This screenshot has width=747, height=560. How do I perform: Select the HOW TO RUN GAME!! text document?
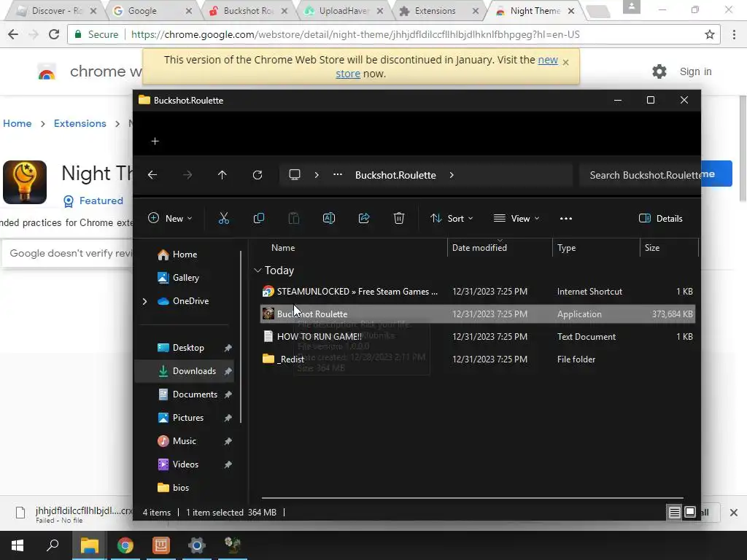(x=477, y=337)
